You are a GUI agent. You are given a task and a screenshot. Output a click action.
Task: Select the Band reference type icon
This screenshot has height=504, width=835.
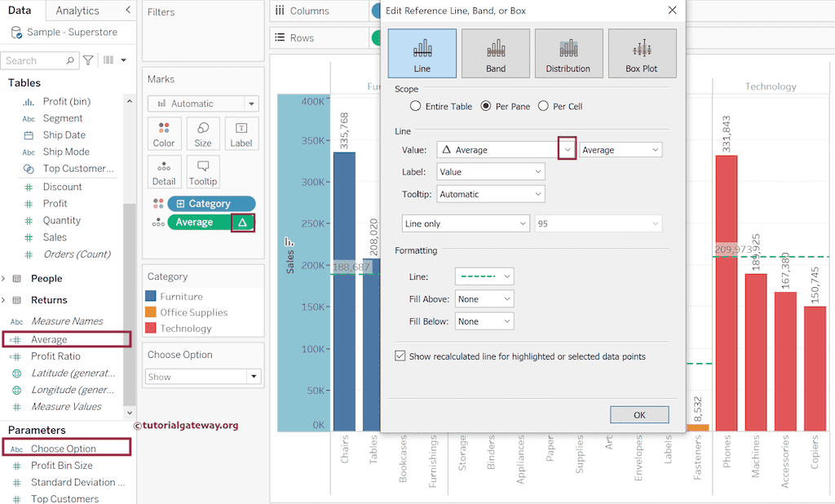point(495,53)
